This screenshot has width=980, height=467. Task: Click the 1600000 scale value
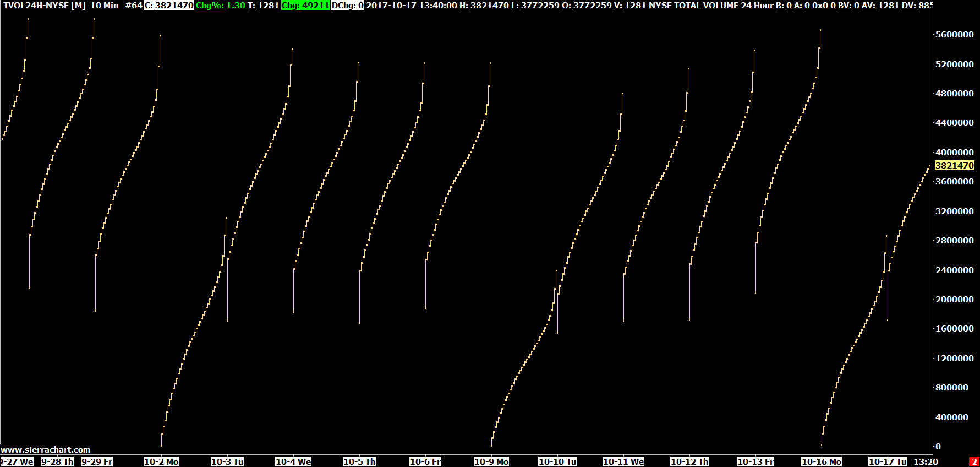coord(955,328)
